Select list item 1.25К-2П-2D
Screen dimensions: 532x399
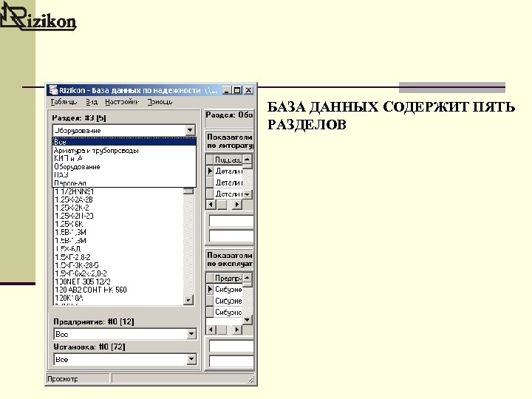point(74,216)
